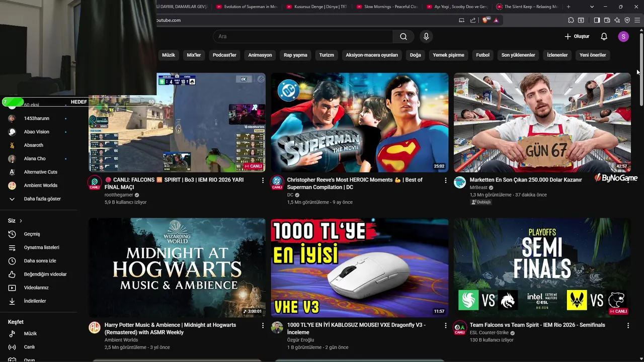Open Brave Wallet icon
The width and height of the screenshot is (644, 362).
607,20
